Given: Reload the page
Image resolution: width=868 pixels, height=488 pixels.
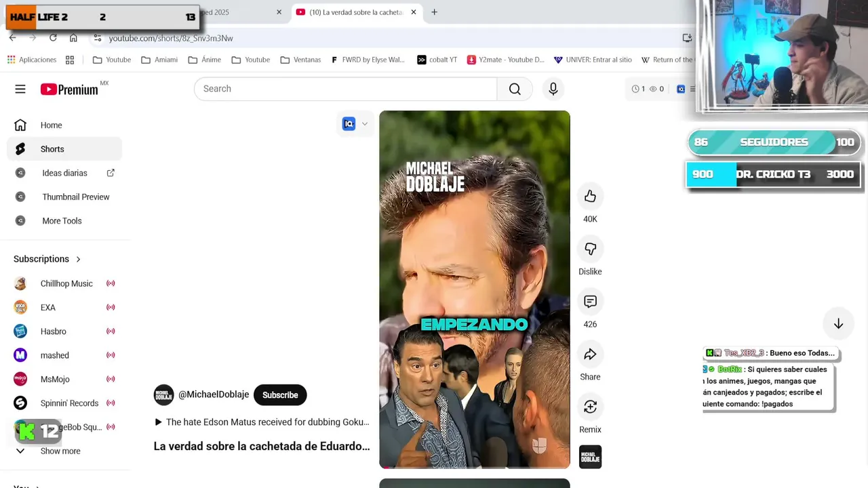Looking at the screenshot, I should pyautogui.click(x=53, y=38).
